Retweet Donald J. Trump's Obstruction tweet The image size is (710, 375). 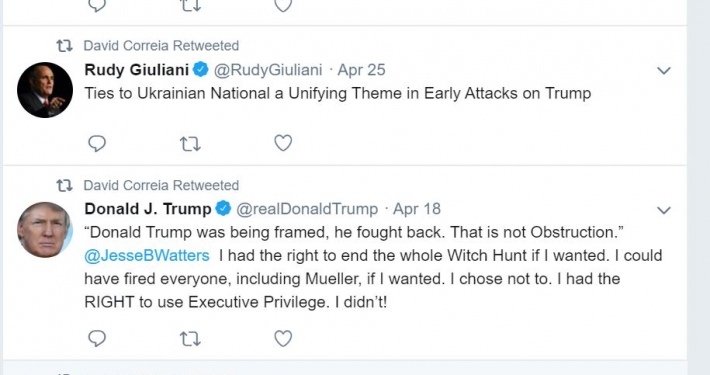click(x=190, y=339)
